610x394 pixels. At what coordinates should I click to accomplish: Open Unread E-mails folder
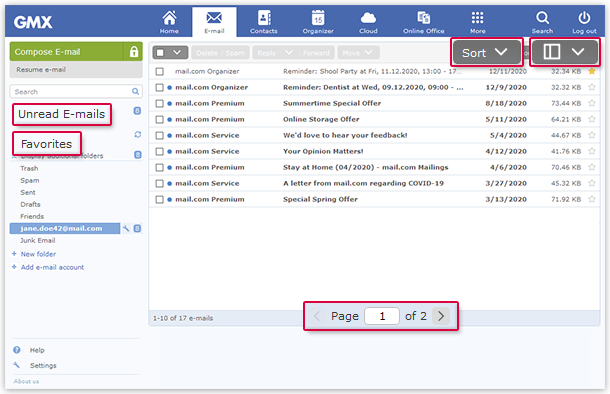coord(61,114)
